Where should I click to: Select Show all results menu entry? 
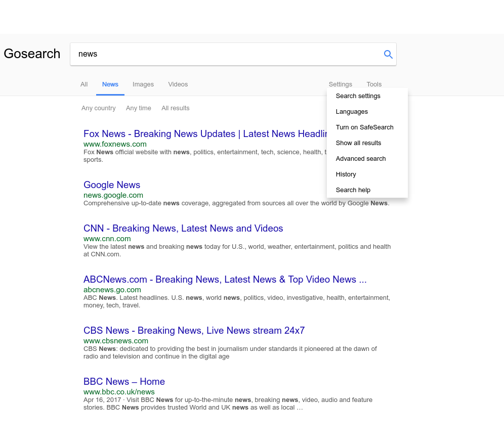[367, 143]
